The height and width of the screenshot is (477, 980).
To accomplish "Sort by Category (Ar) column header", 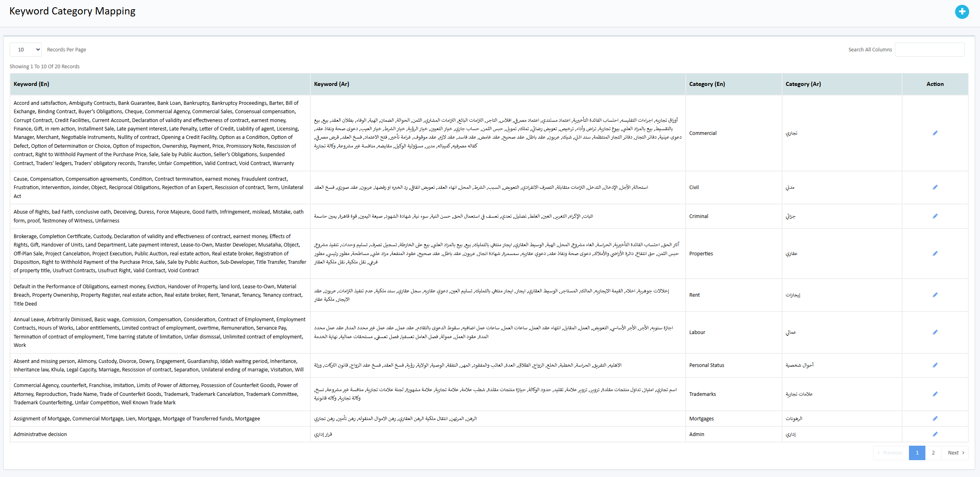I will pyautogui.click(x=803, y=84).
